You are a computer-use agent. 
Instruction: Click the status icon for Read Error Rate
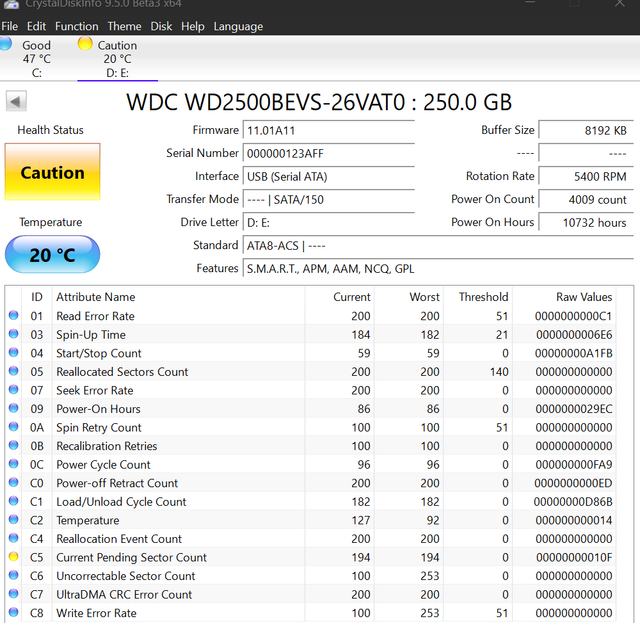click(13, 315)
